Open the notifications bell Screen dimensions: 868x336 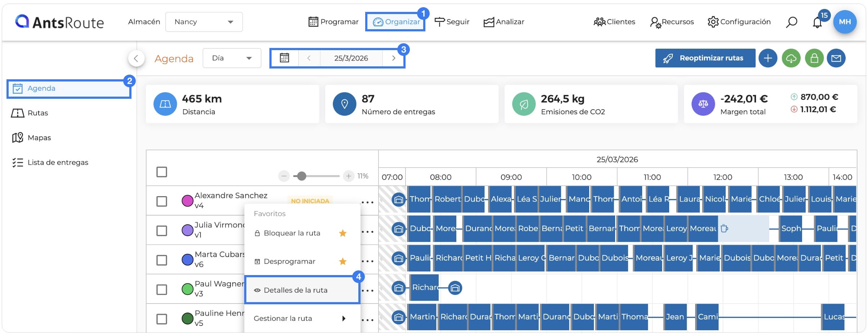point(817,22)
